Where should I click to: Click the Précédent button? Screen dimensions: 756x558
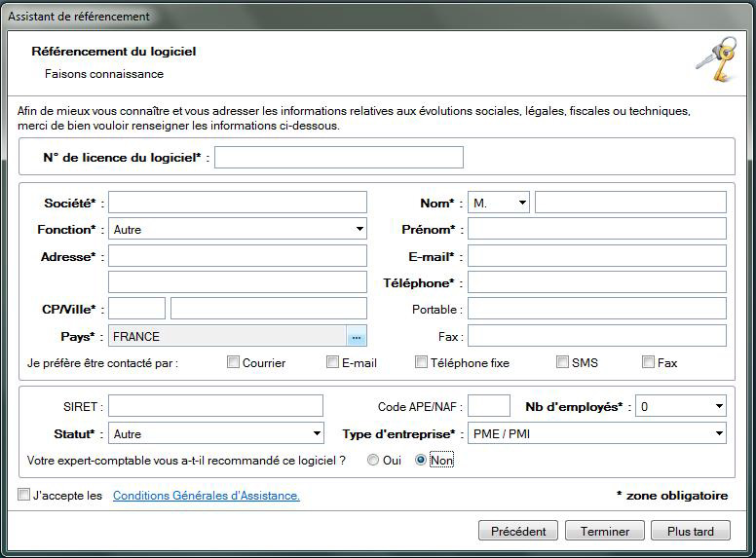[518, 531]
